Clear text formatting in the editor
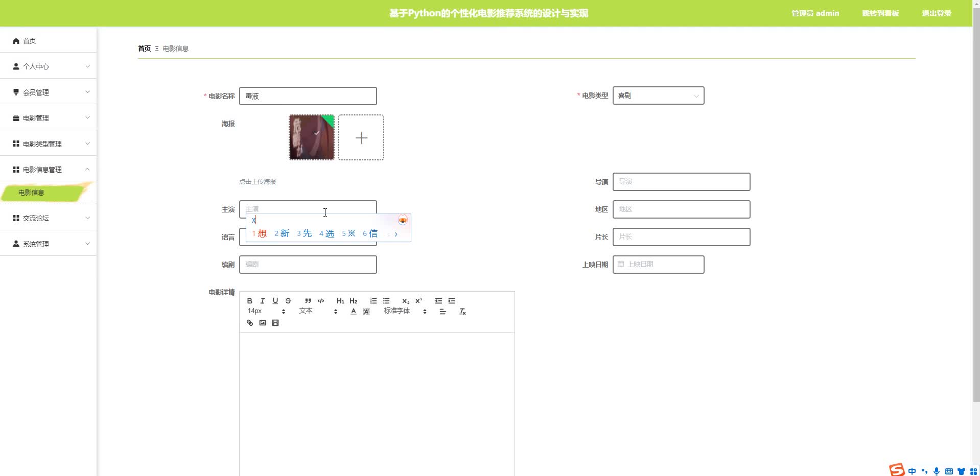 tap(462, 312)
